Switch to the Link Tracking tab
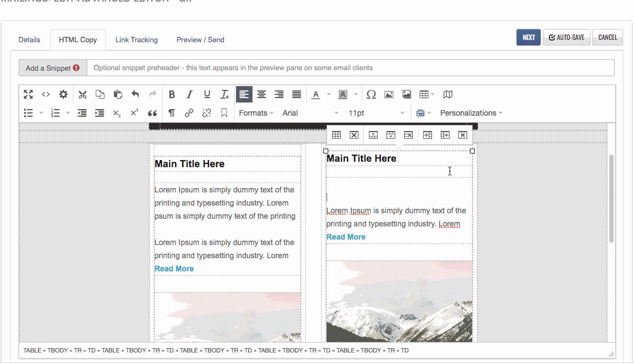Viewport: 634px width, 364px height. point(137,39)
